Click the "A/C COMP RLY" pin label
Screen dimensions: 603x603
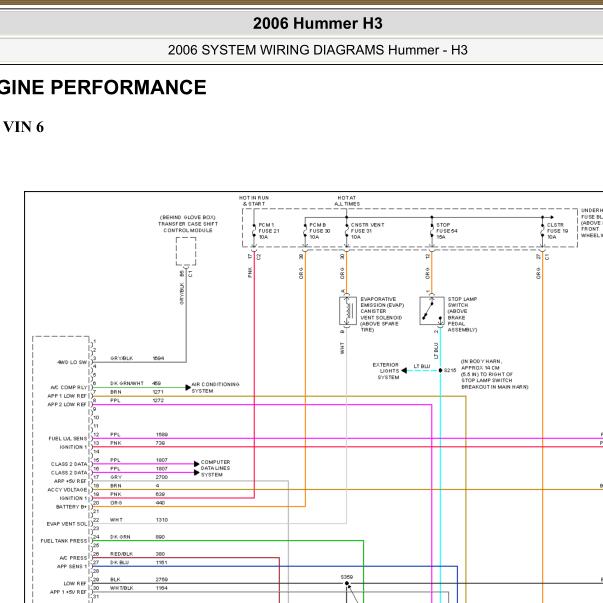point(69,387)
